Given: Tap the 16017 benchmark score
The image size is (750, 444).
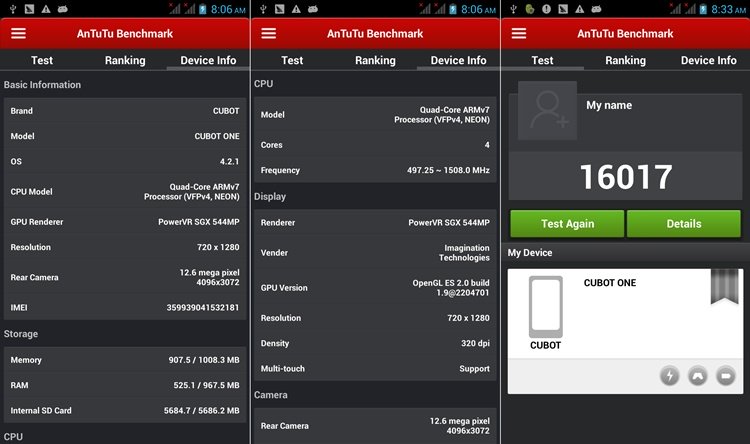Looking at the screenshot, I should pyautogui.click(x=625, y=177).
